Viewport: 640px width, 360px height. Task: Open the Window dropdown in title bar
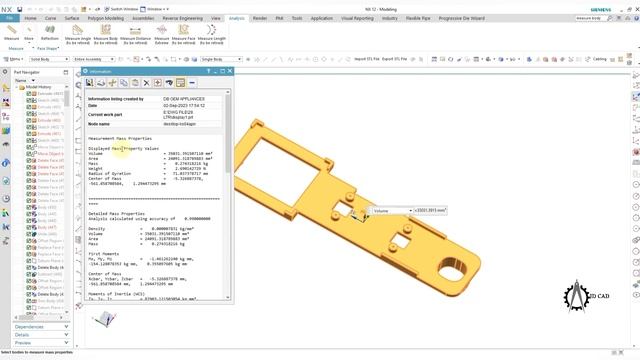(x=154, y=9)
